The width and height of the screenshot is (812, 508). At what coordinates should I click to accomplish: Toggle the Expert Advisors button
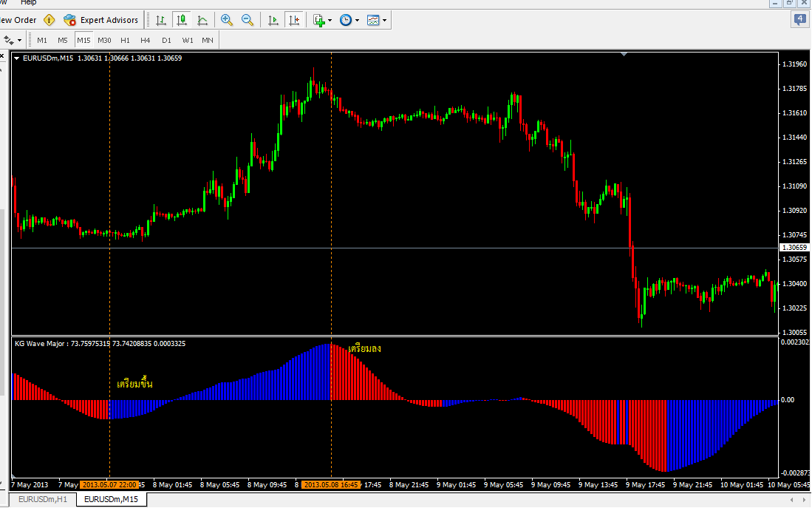tap(101, 20)
